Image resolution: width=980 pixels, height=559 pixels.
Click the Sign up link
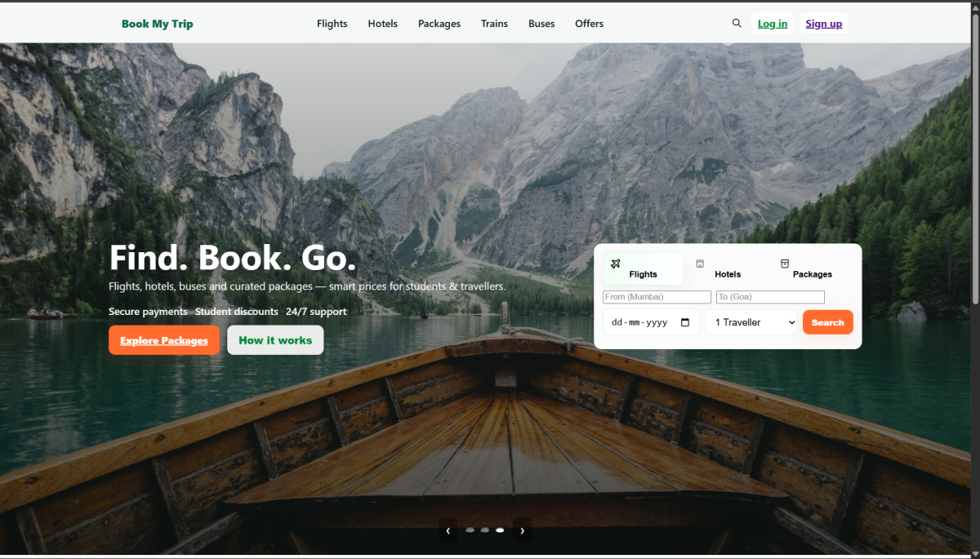(x=823, y=24)
